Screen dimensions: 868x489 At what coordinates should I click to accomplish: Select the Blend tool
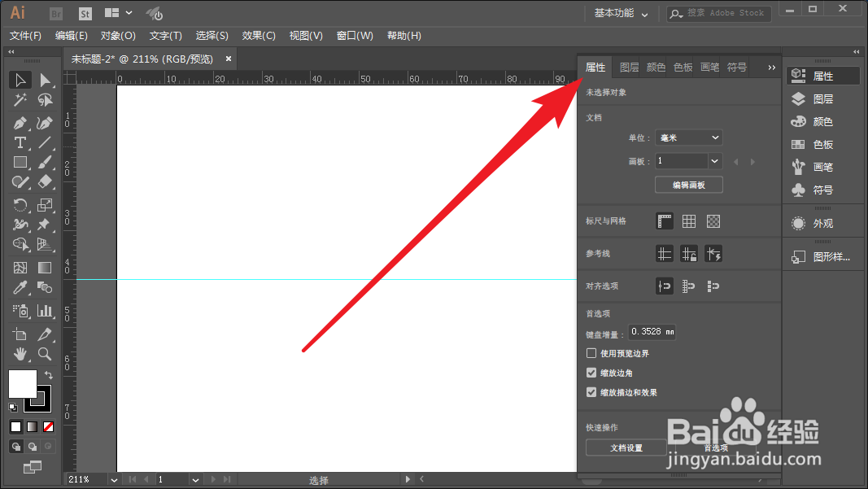coord(45,287)
